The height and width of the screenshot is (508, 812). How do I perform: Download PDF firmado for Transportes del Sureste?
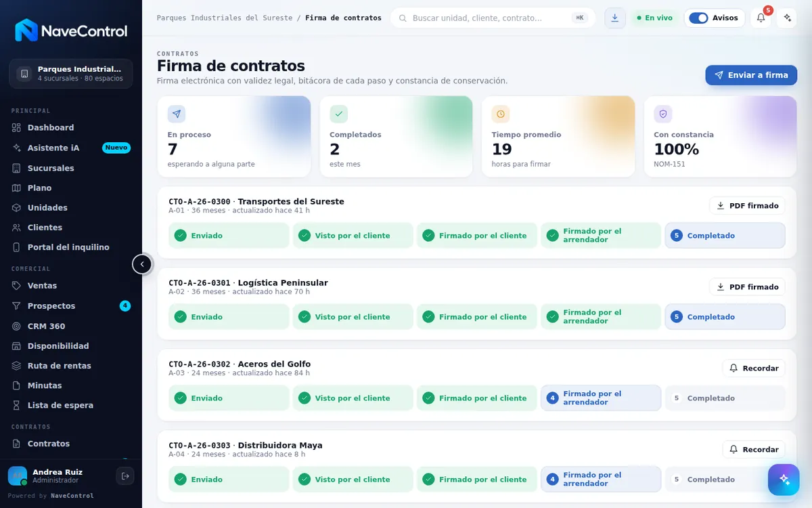747,206
